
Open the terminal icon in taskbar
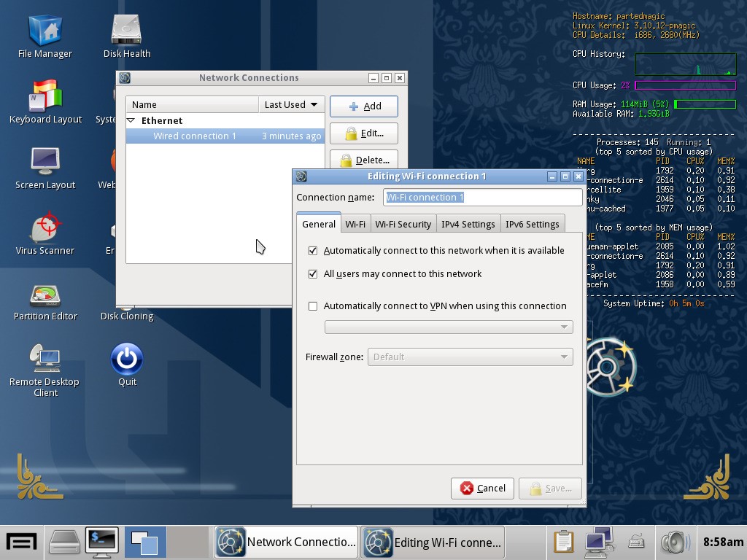[x=102, y=542]
